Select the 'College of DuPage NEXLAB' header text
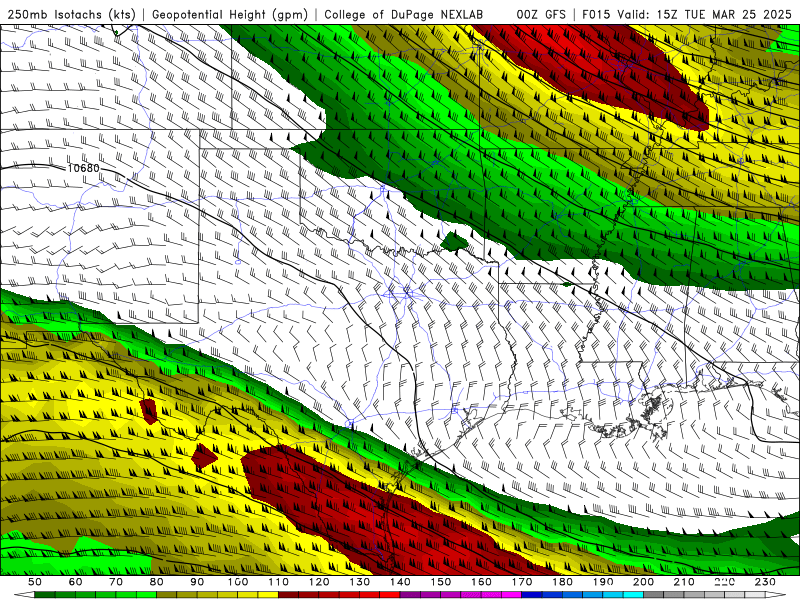The image size is (800, 600). coord(403,15)
